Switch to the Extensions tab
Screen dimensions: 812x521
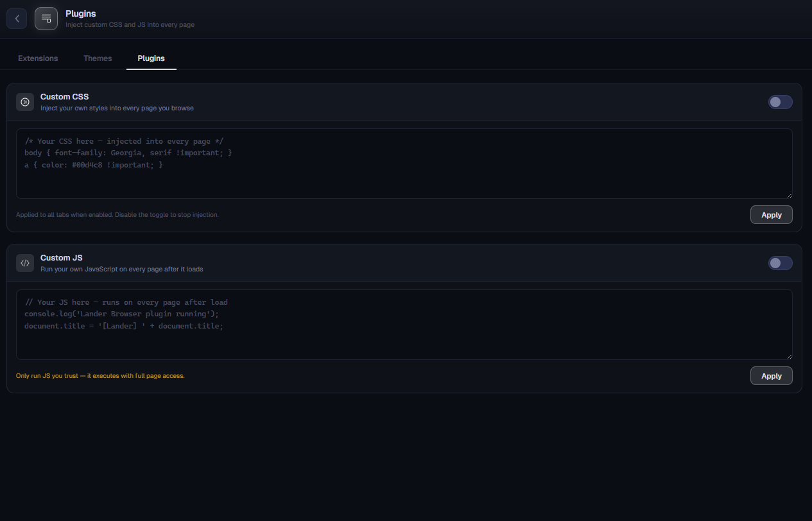(38, 58)
